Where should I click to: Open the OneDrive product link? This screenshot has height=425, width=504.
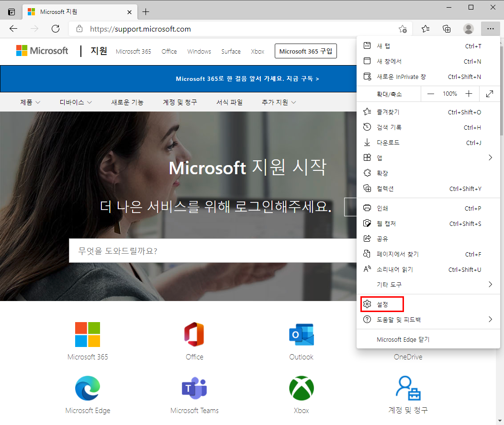(408, 357)
